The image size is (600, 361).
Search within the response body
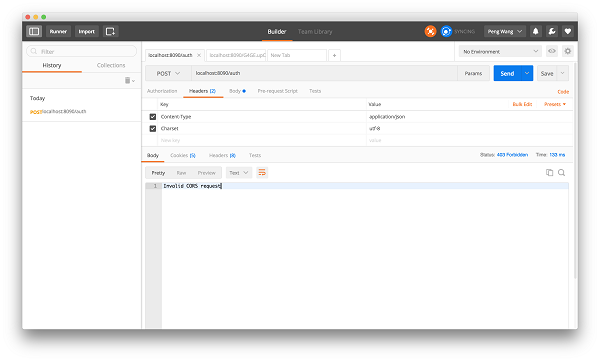pos(561,173)
